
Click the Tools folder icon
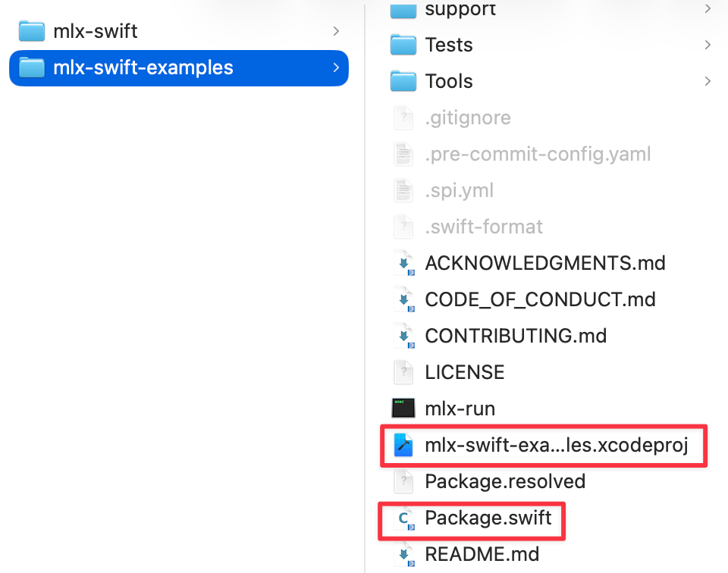pyautogui.click(x=403, y=81)
